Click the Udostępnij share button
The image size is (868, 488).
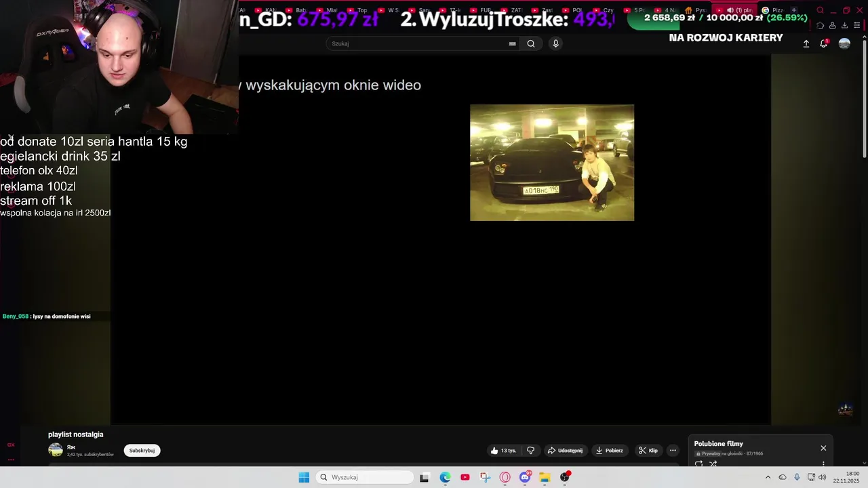pyautogui.click(x=565, y=451)
